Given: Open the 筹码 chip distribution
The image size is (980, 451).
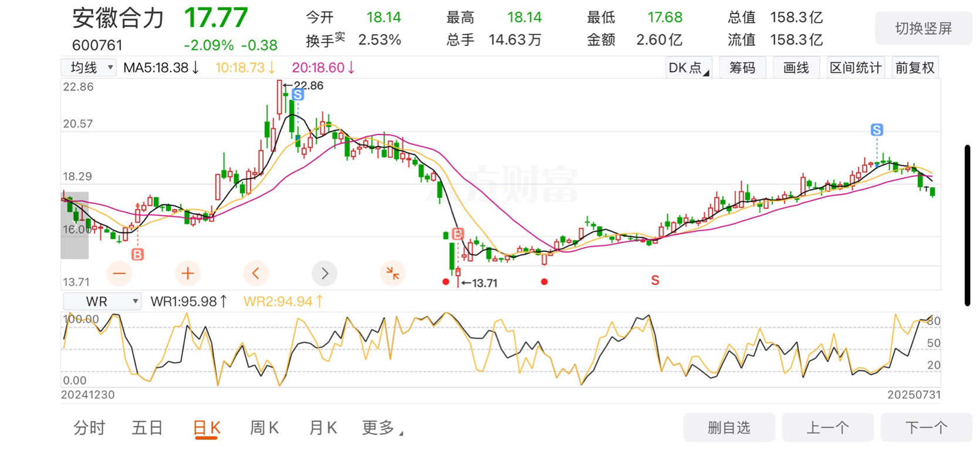Looking at the screenshot, I should 742,68.
